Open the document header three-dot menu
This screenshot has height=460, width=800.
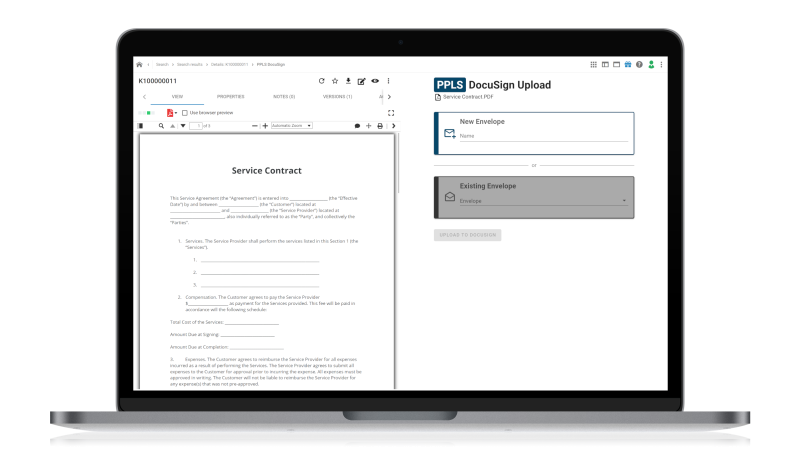tap(388, 81)
